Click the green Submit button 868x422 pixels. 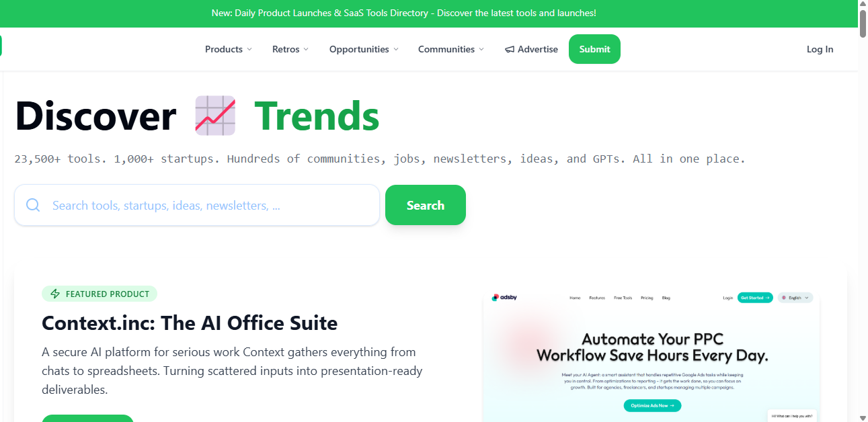[594, 49]
